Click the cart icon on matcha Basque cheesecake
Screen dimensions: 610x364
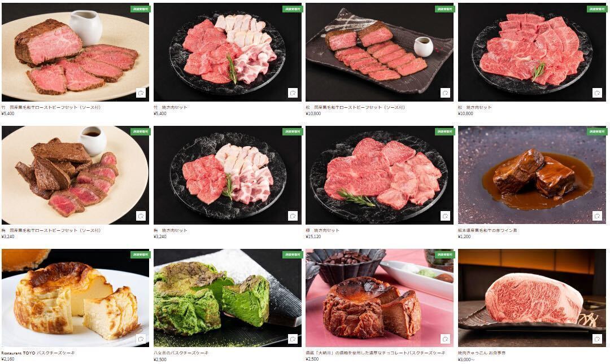pyautogui.click(x=293, y=339)
